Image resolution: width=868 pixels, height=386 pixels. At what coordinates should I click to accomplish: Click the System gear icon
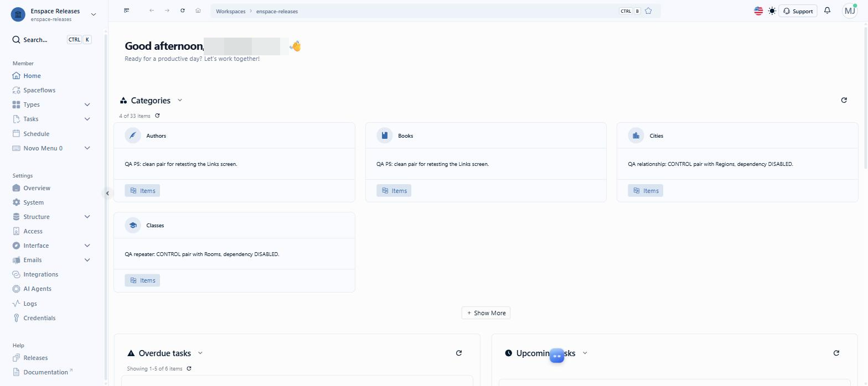[x=17, y=202]
